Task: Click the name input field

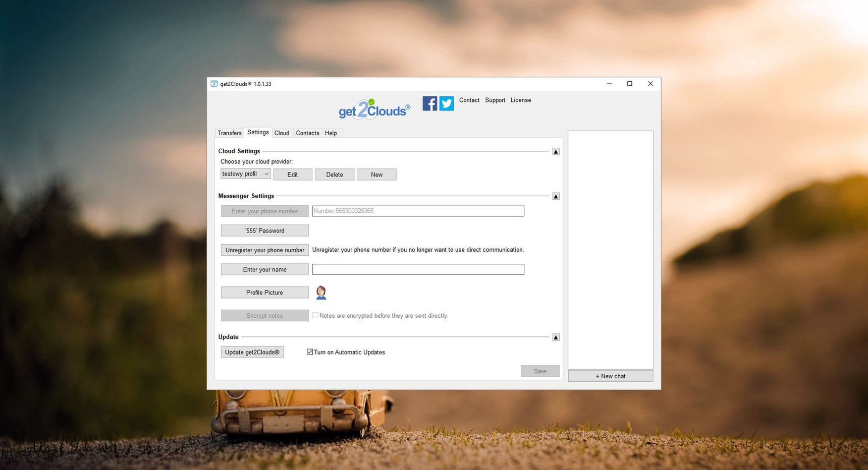Action: click(418, 269)
